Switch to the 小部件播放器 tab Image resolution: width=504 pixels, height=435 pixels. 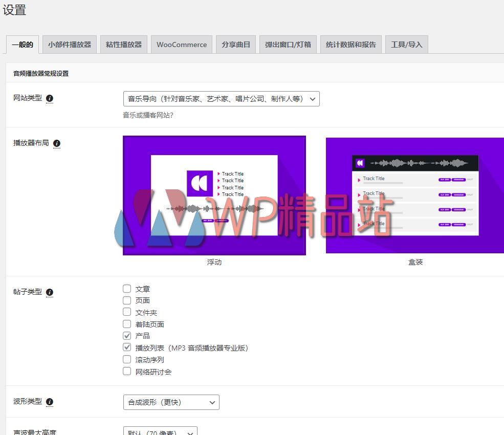(69, 45)
